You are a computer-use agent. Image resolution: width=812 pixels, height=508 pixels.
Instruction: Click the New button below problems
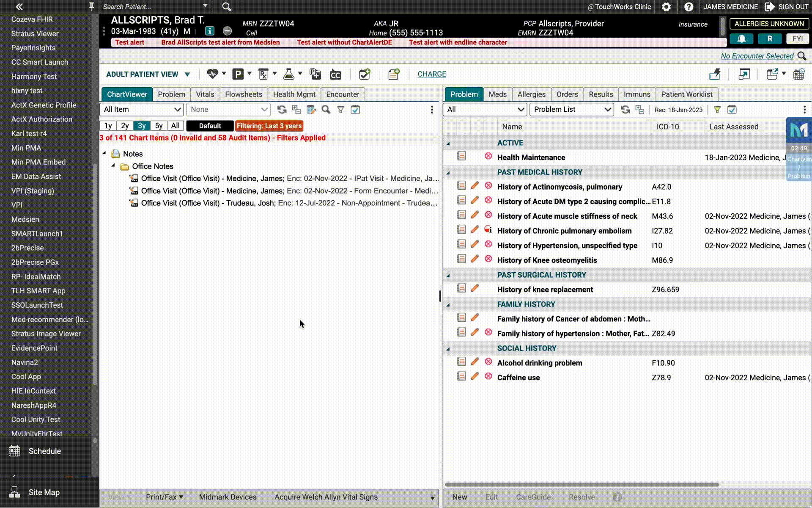pyautogui.click(x=459, y=497)
